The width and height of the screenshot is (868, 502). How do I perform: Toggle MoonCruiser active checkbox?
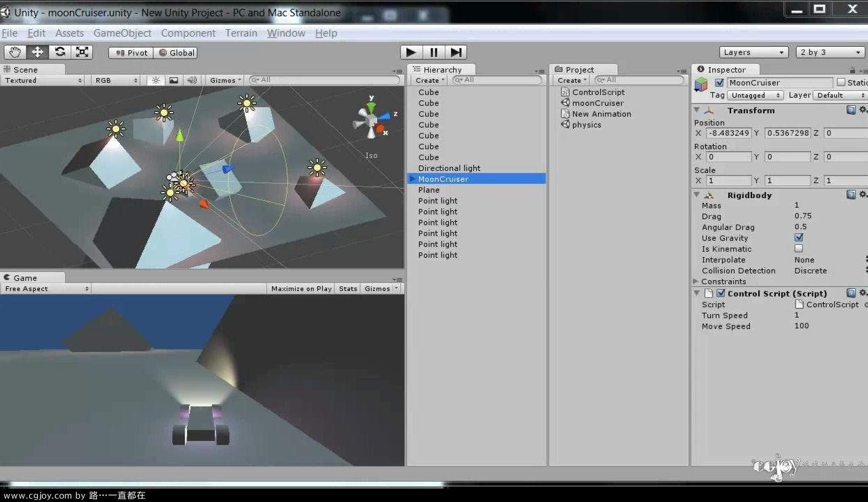[719, 83]
